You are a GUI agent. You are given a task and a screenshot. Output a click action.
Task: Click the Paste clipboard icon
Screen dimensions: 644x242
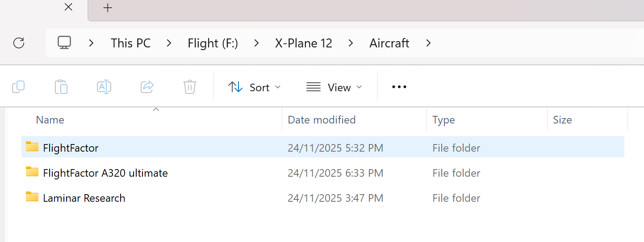61,87
